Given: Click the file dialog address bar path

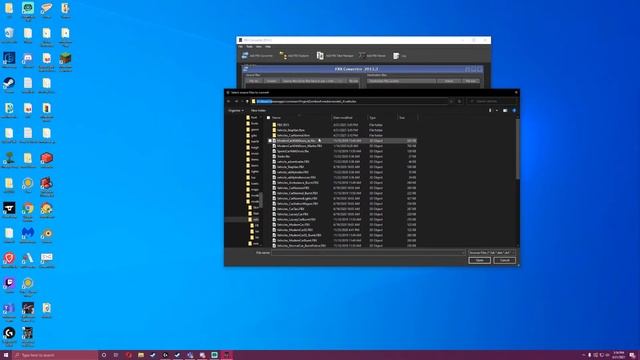Looking at the screenshot, I should click(350, 101).
